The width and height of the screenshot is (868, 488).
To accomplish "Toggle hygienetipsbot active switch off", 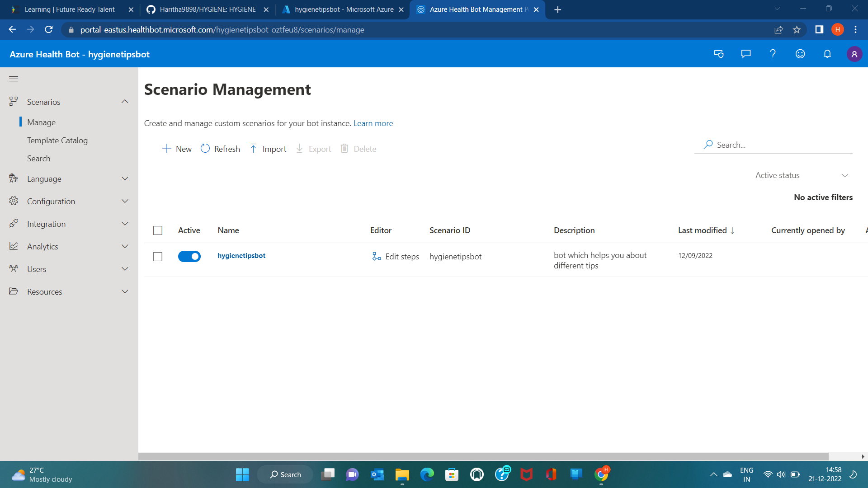I will [189, 257].
